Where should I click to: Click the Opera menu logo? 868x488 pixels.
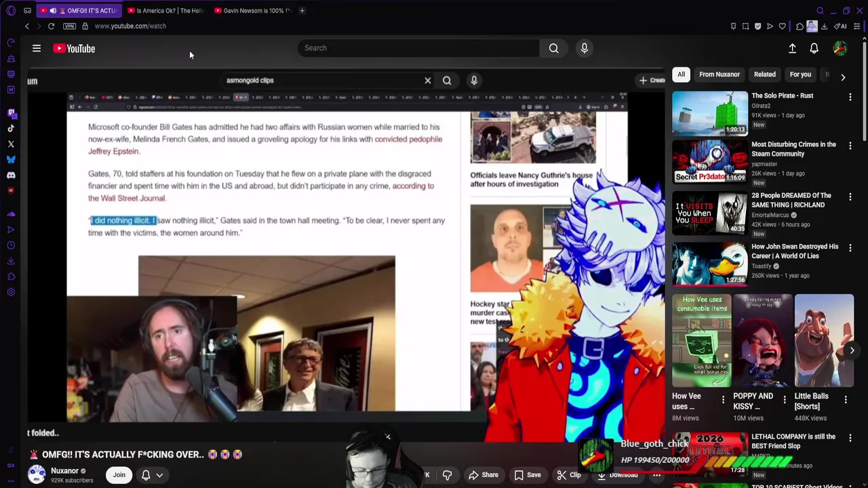pyautogui.click(x=10, y=10)
